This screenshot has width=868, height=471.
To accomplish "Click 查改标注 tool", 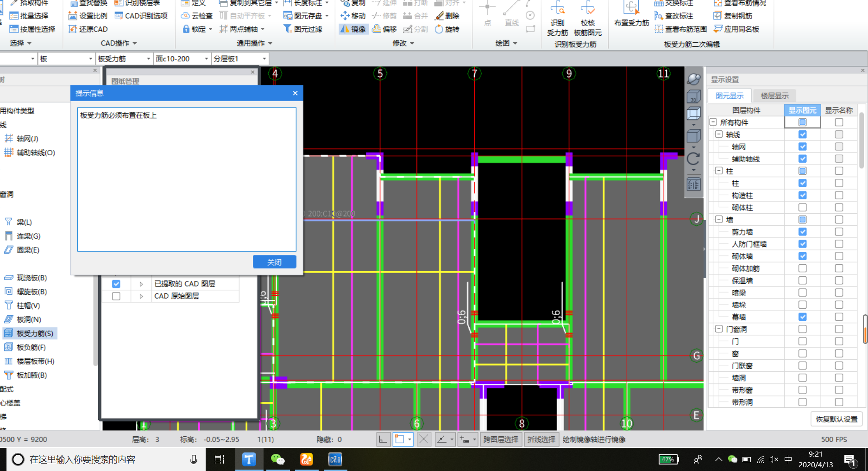I will [x=674, y=15].
